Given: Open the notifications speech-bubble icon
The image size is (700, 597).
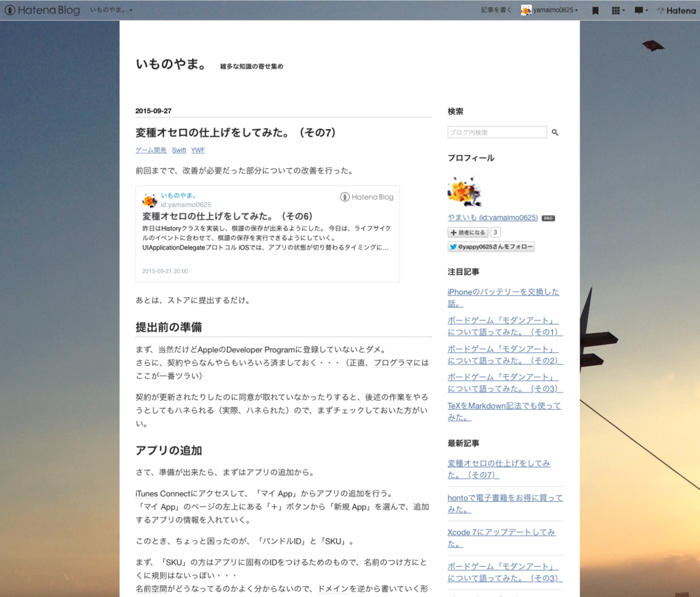Looking at the screenshot, I should pyautogui.click(x=639, y=10).
